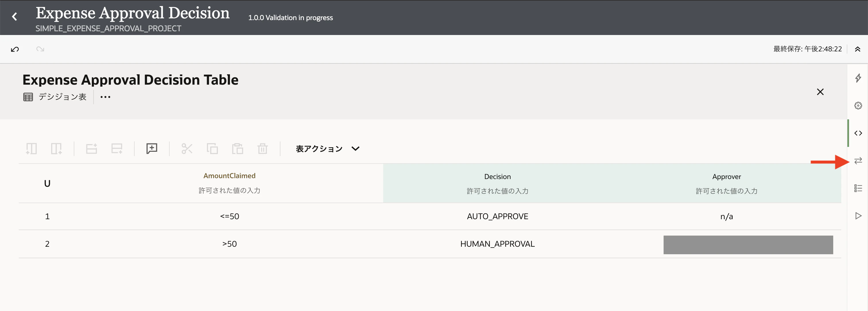Image resolution: width=868 pixels, height=311 pixels.
Task: Click the AmountClaimed column header
Action: coord(229,176)
